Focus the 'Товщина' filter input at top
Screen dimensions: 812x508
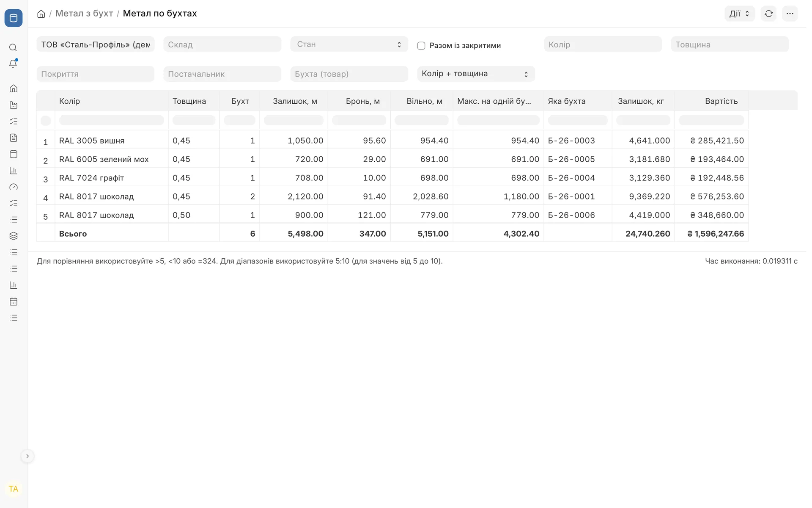click(730, 44)
